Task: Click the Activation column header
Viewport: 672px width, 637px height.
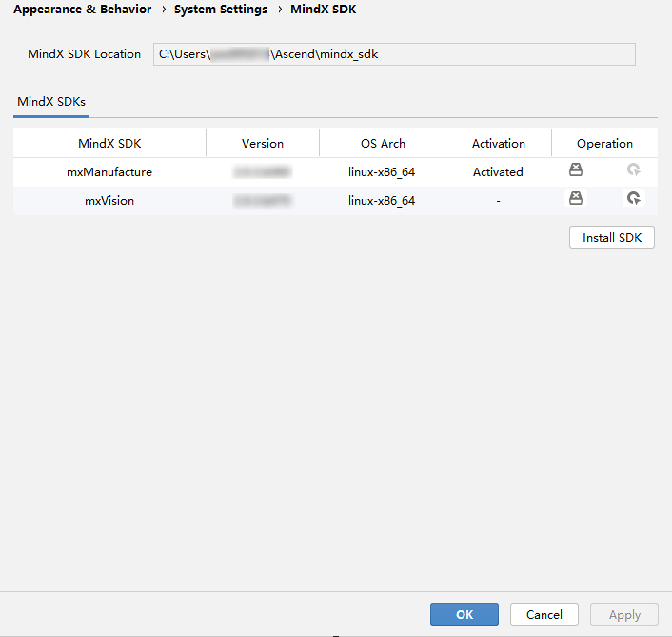Action: 499,143
